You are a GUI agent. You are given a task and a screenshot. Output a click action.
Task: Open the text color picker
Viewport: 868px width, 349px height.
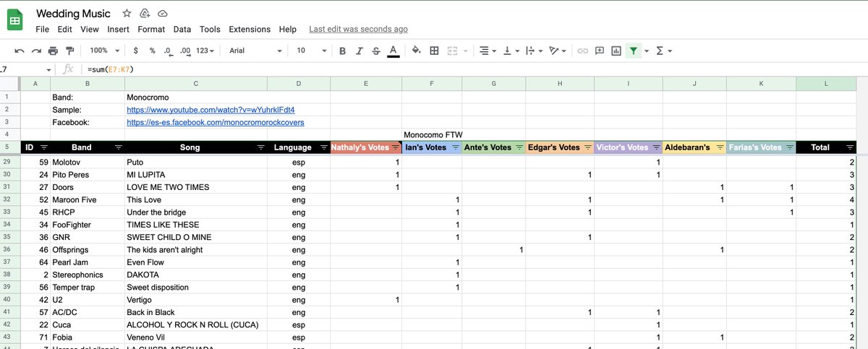click(x=393, y=51)
